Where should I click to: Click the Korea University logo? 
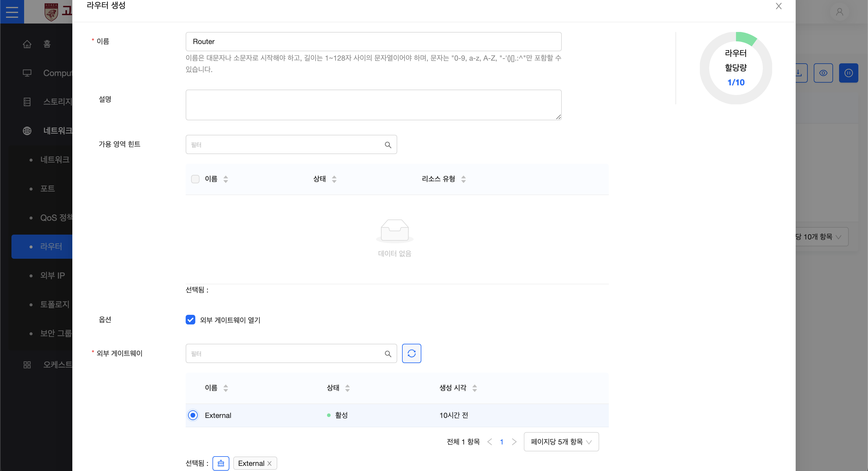pos(51,12)
